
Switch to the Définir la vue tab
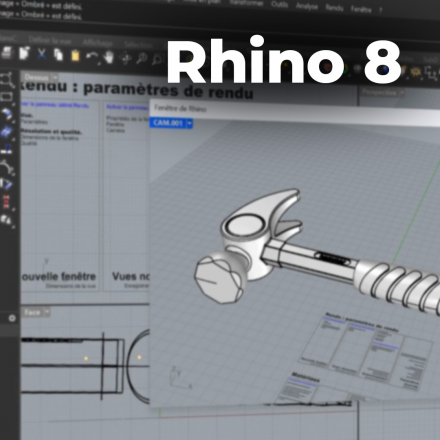pos(50,40)
